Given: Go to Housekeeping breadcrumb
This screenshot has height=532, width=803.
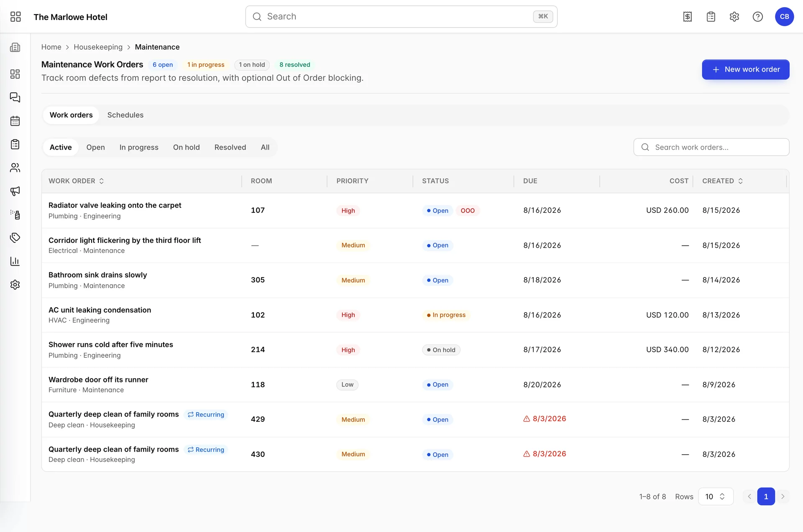Looking at the screenshot, I should coord(98,47).
